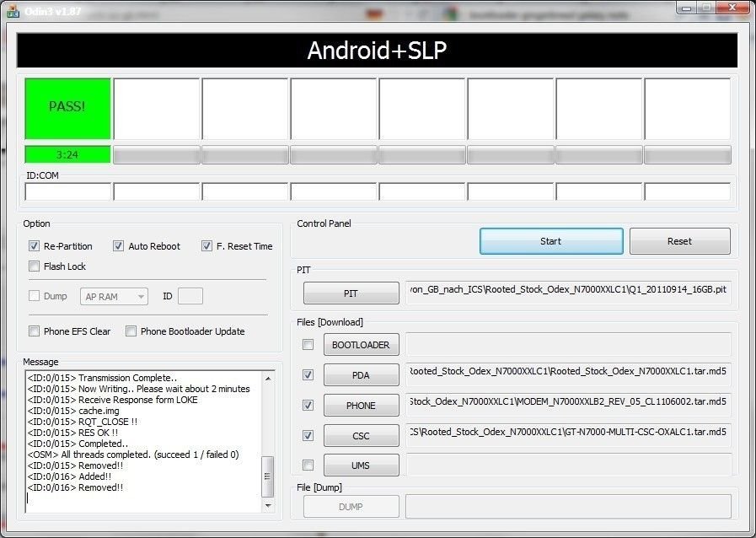Viewport: 756px width, 538px height.
Task: Click the Message log scrollbar down arrow
Action: coord(268,505)
